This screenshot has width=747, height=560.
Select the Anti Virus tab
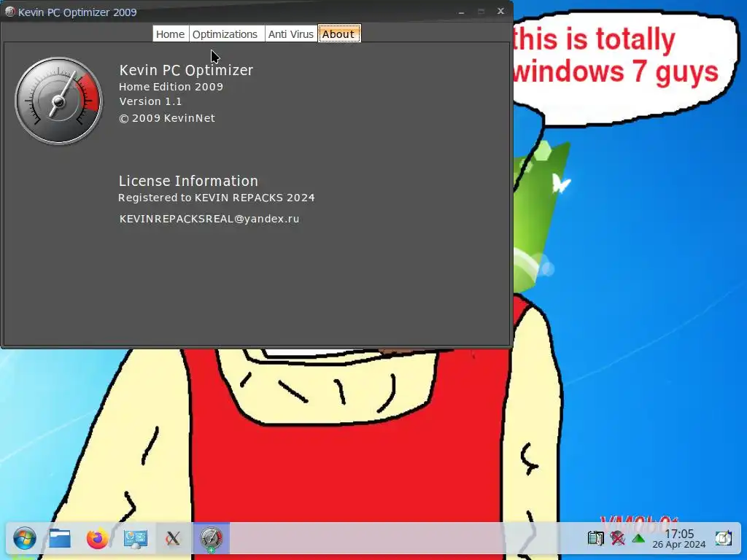(290, 34)
